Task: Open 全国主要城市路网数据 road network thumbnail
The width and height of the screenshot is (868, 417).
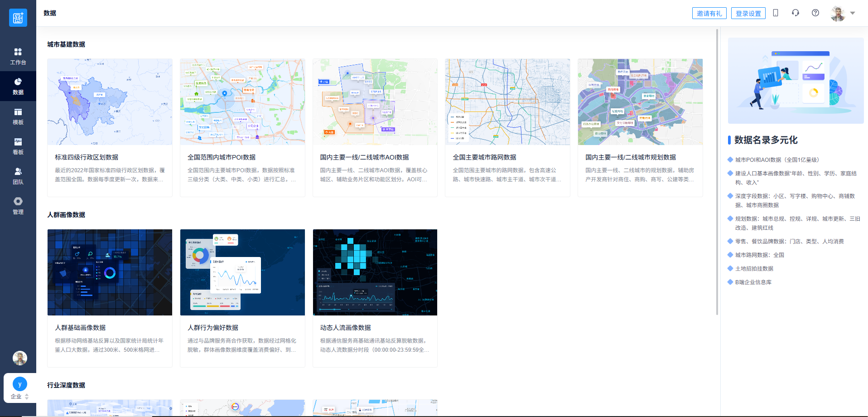Action: [507, 102]
